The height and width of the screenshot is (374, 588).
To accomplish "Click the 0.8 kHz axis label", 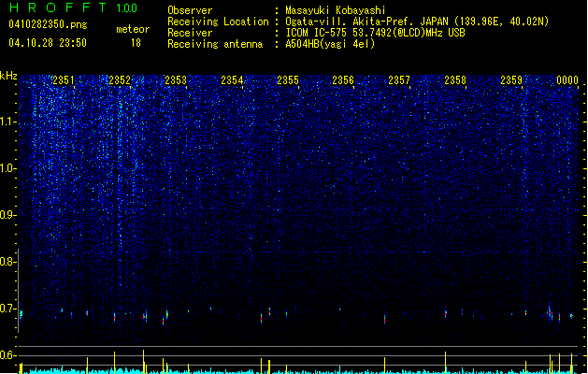I will pyautogui.click(x=7, y=262).
